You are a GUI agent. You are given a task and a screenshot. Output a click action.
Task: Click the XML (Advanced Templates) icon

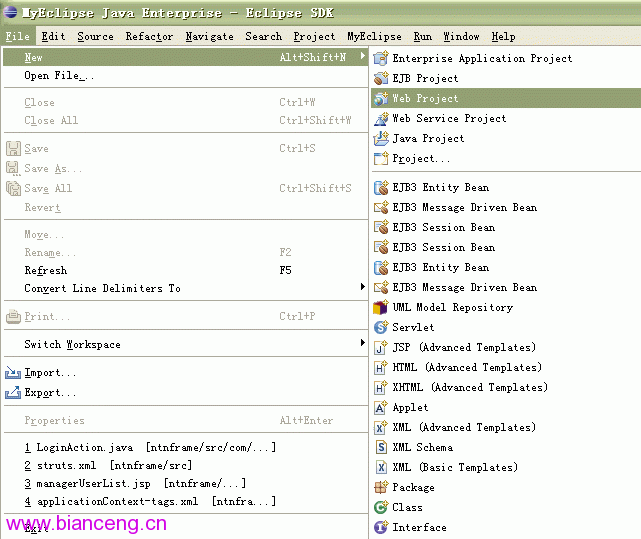381,427
